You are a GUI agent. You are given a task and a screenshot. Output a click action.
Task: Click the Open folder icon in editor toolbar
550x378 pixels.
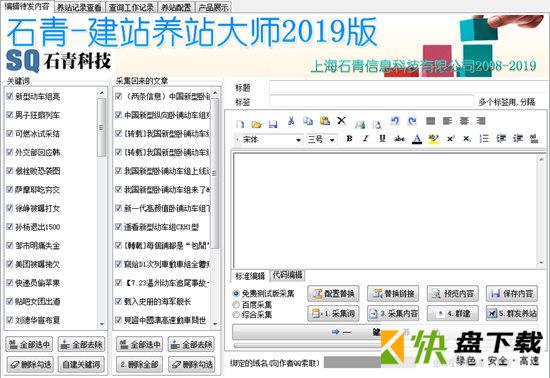(x=256, y=124)
